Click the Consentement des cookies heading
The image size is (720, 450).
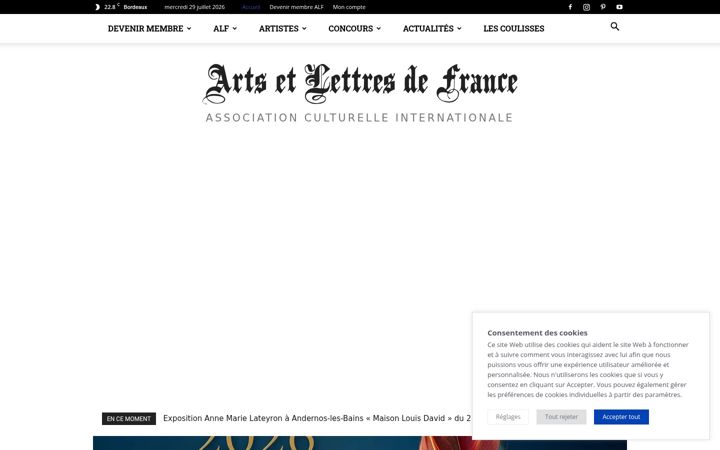537,333
